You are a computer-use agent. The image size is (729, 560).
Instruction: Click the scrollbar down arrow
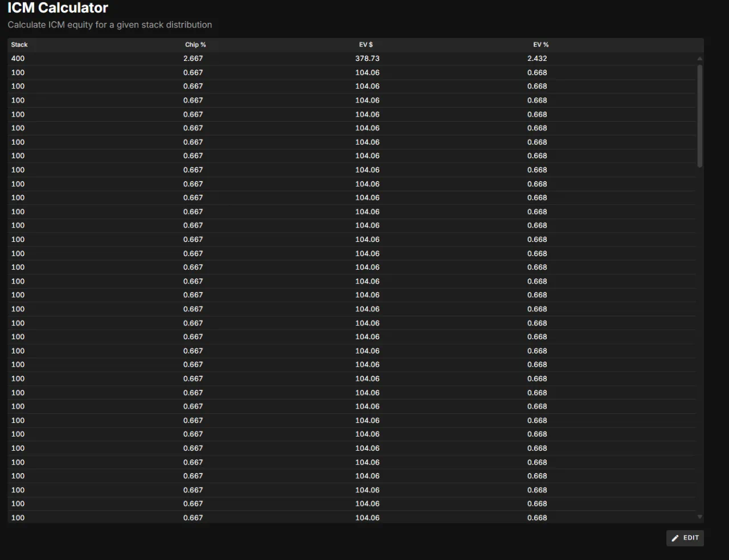700,517
